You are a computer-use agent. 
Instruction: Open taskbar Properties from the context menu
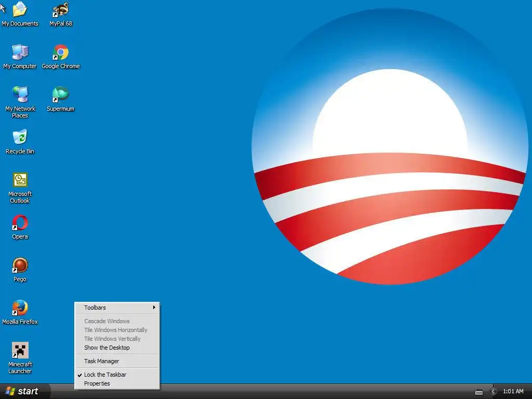coord(117,383)
